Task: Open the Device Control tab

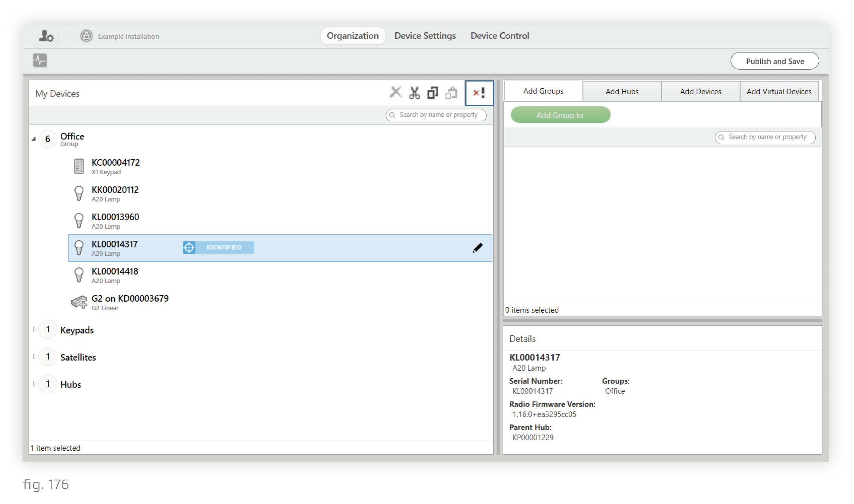Action: click(500, 36)
